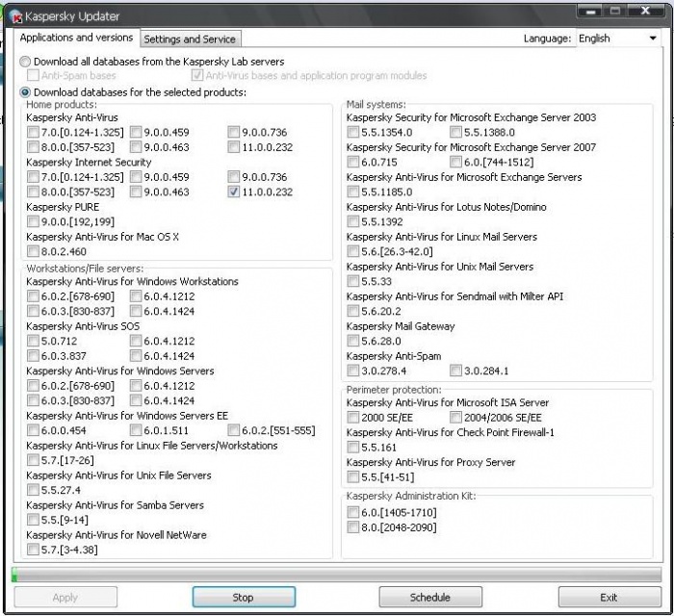The image size is (674, 616).
Task: Click the Perimeter protection group label
Action: pyautogui.click(x=394, y=390)
